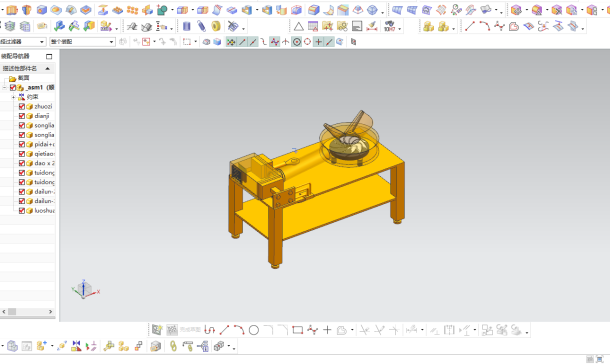This screenshot has height=364, width=610.
Task: Select the luoshuan component in the tree
Action: coord(44,211)
